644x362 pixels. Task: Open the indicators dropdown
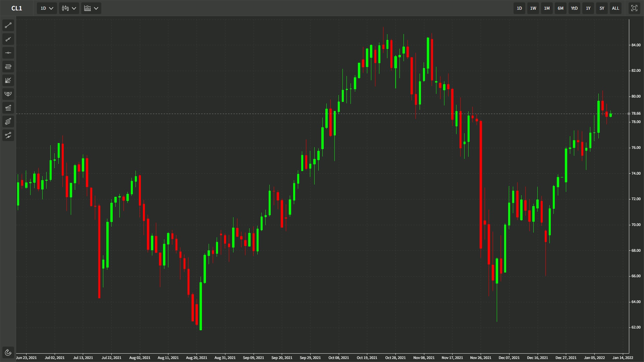coord(91,8)
